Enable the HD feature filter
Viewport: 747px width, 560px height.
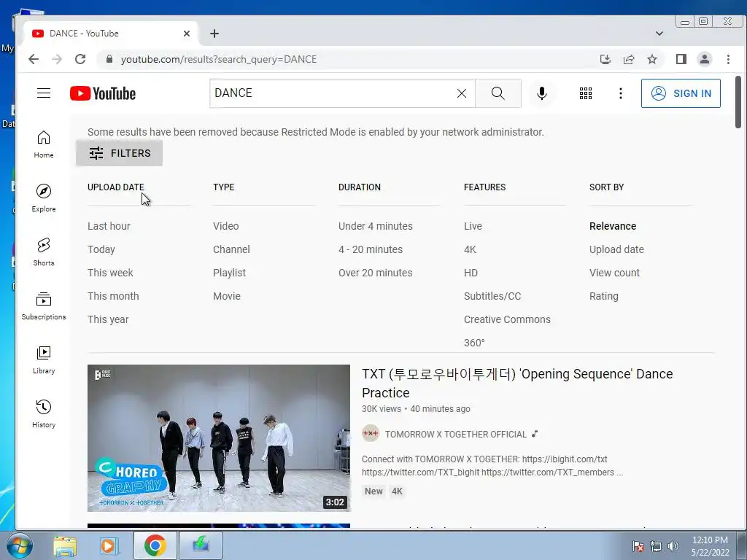coord(471,273)
